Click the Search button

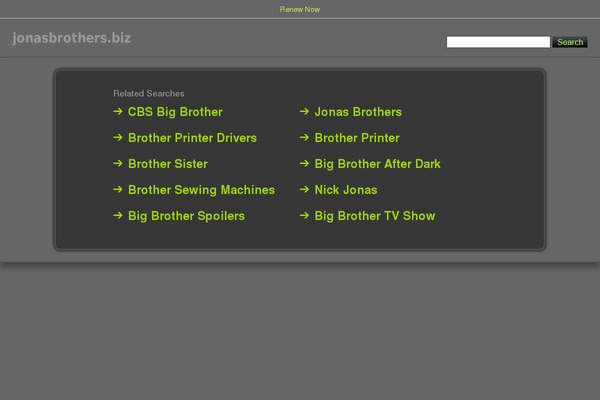click(570, 42)
